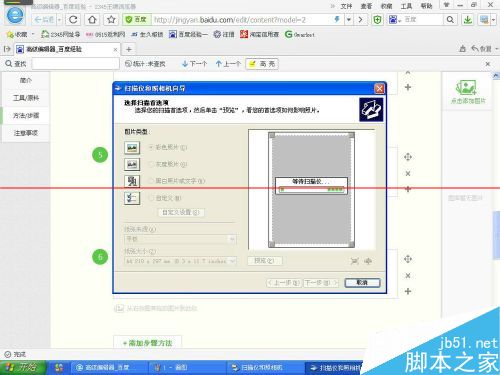Go to the 简介 section in the sidebar
The height and width of the screenshot is (375, 500).
[x=26, y=80]
